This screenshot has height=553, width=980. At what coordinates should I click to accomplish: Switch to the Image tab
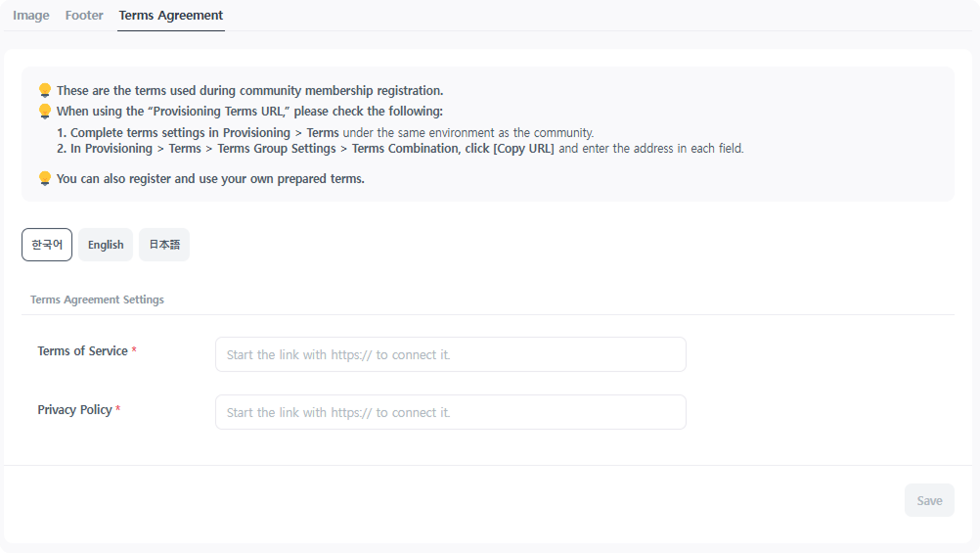[30, 16]
